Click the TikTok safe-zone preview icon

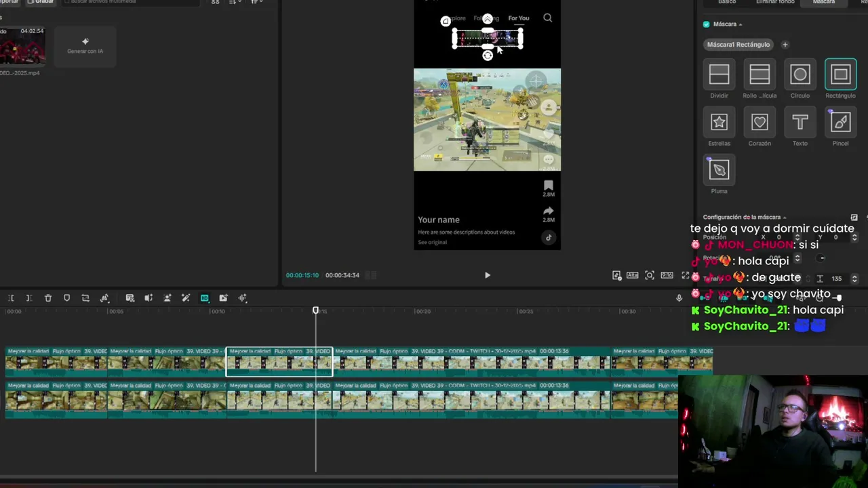(x=616, y=275)
